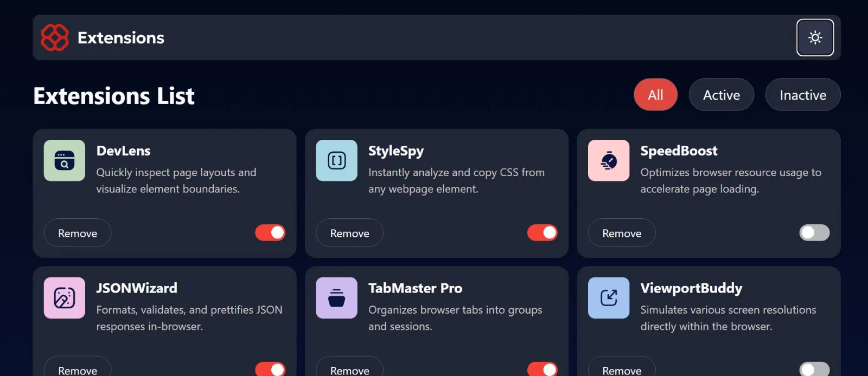Filter by Inactive extensions
The height and width of the screenshot is (376, 868).
tap(802, 95)
